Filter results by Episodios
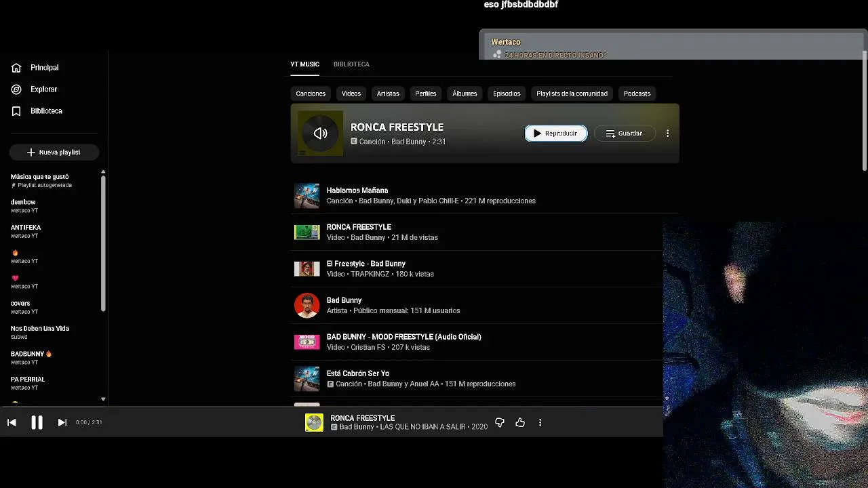 [507, 94]
